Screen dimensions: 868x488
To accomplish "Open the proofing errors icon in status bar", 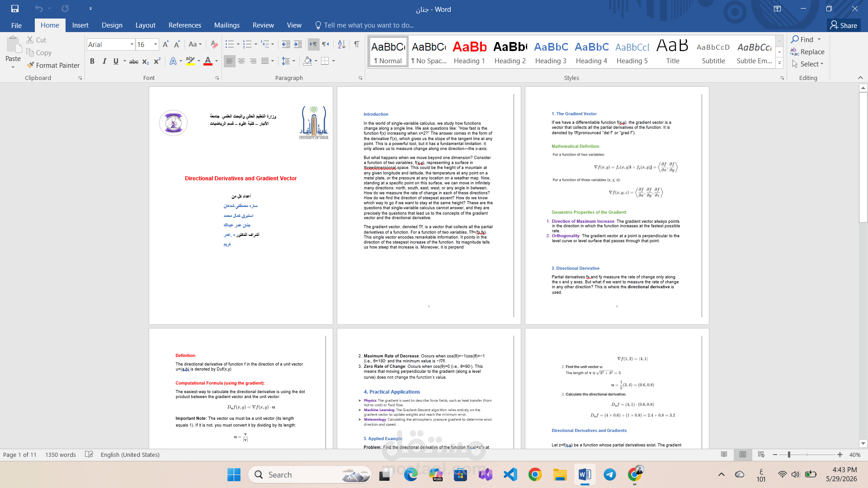I will pos(89,455).
